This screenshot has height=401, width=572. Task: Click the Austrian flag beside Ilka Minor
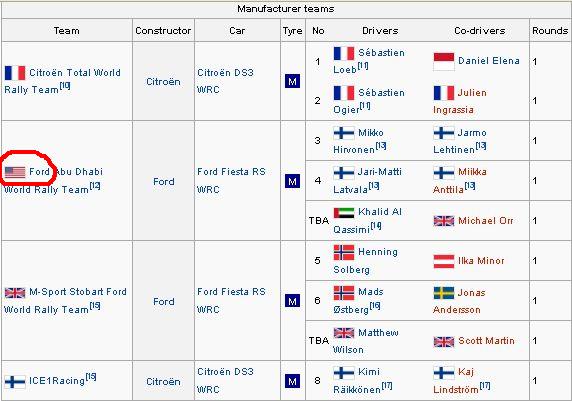click(x=444, y=261)
